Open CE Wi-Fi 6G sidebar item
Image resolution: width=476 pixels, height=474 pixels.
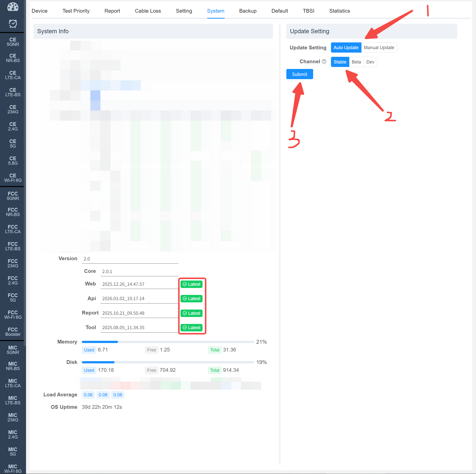click(13, 178)
